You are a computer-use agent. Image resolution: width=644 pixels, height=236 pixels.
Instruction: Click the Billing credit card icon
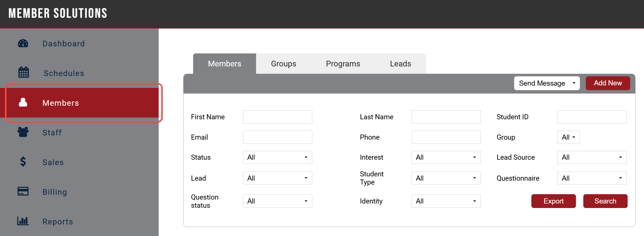[x=23, y=191]
